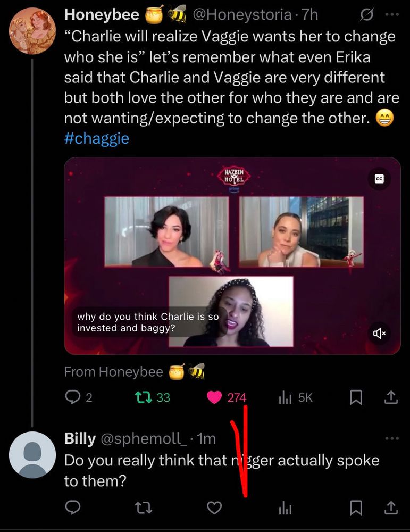Unmute the video with speaker icon

point(379,333)
